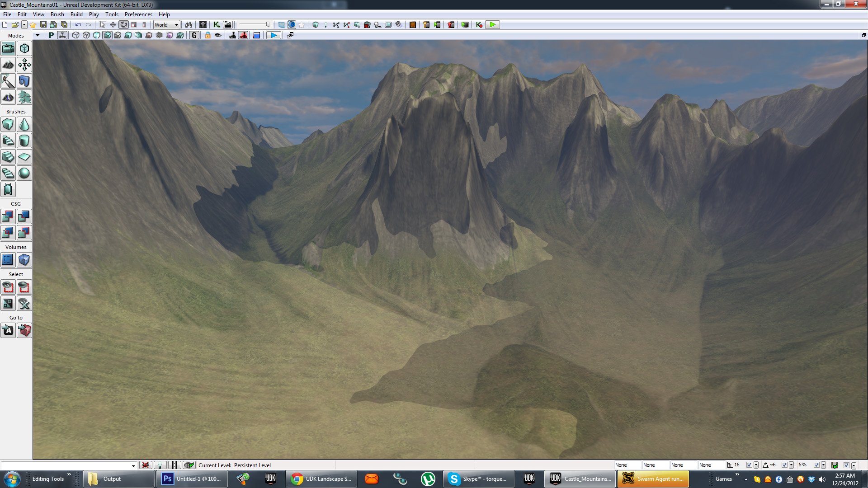Click the CSG Subtract button

pyautogui.click(x=24, y=216)
